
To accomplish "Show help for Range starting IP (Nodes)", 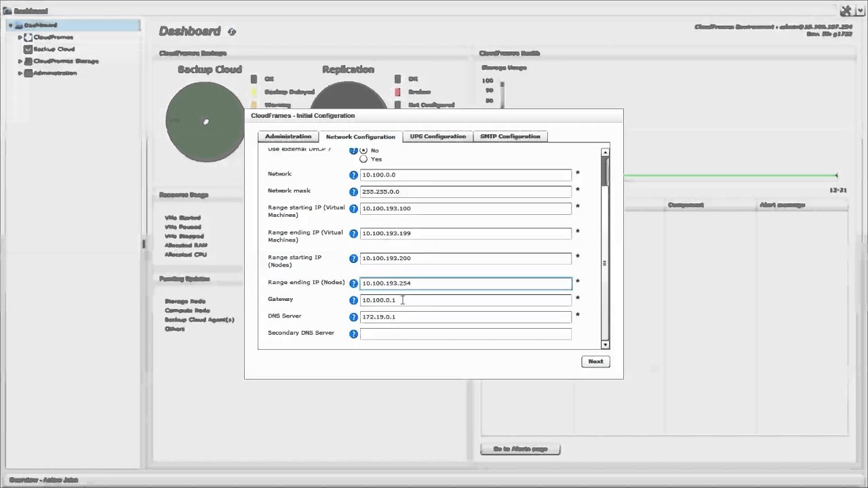I will click(x=353, y=259).
